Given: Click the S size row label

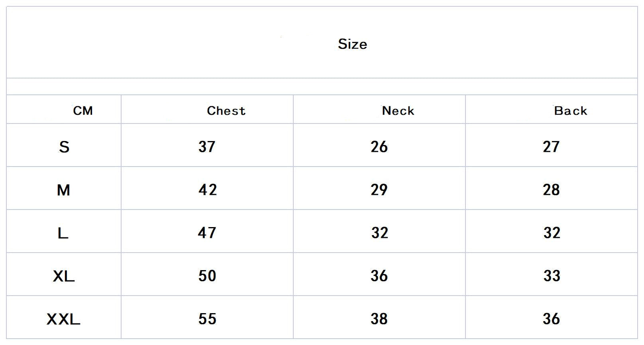Looking at the screenshot, I should click(64, 147).
